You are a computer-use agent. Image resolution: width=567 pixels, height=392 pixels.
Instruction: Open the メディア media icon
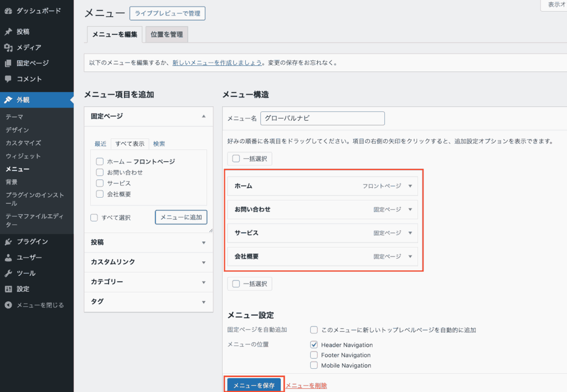8,48
